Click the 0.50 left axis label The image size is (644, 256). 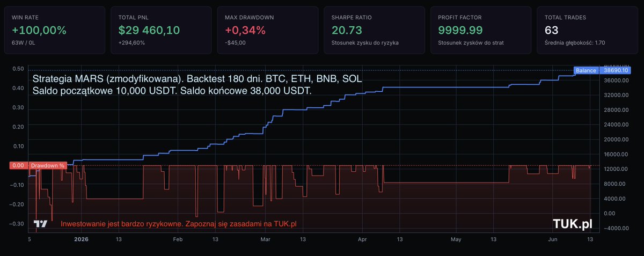tap(18, 69)
